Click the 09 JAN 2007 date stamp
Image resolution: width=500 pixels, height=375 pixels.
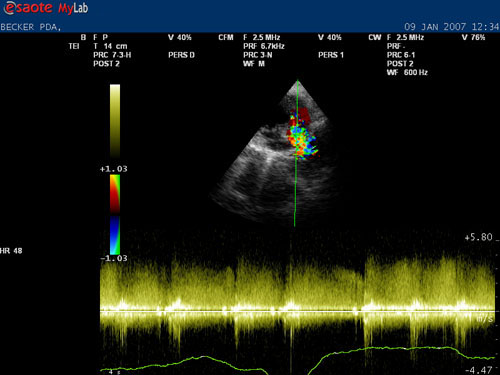point(435,27)
